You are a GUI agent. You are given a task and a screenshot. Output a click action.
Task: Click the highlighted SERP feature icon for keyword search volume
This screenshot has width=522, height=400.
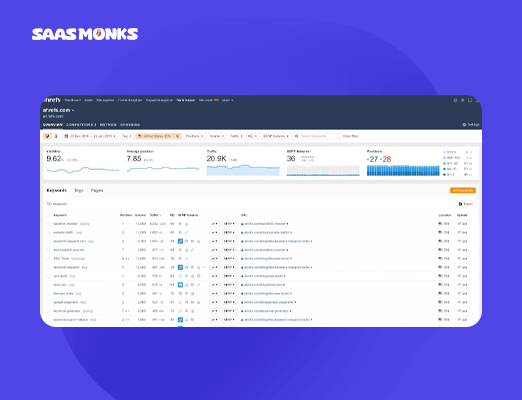pos(180,320)
